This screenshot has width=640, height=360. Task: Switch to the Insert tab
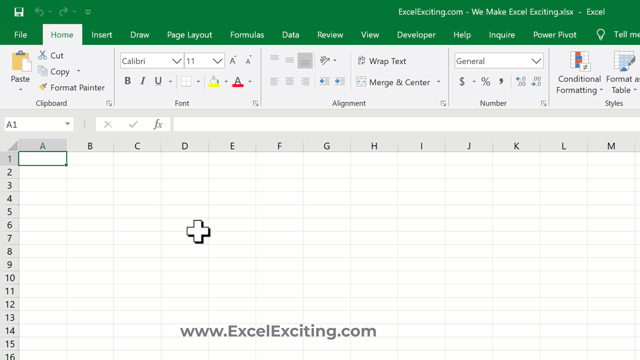[102, 35]
